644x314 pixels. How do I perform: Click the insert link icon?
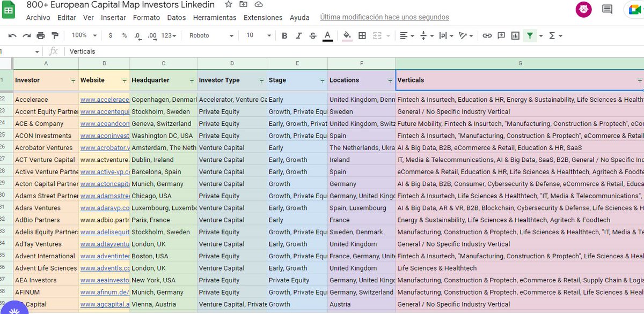click(x=487, y=36)
